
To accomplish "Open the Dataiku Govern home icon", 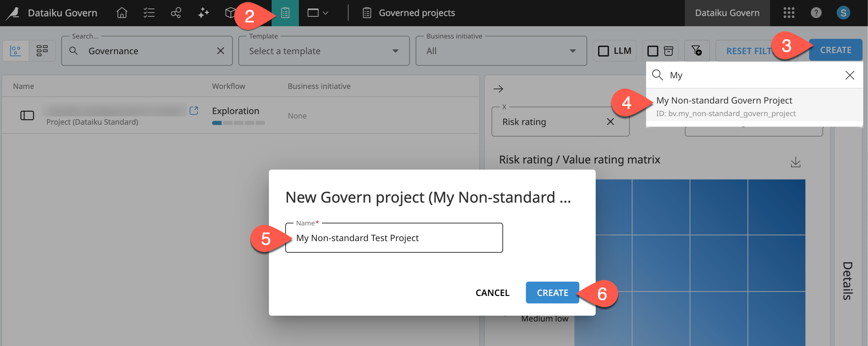I will point(122,13).
